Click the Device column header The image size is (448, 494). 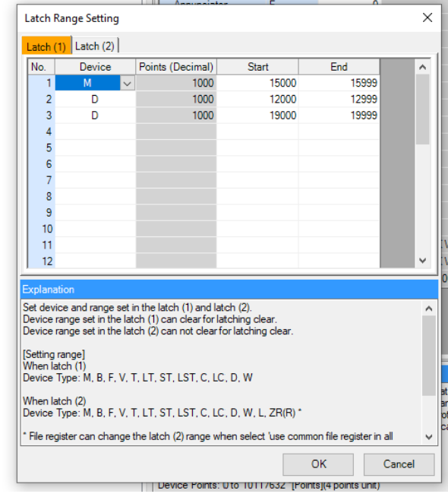pyautogui.click(x=95, y=67)
